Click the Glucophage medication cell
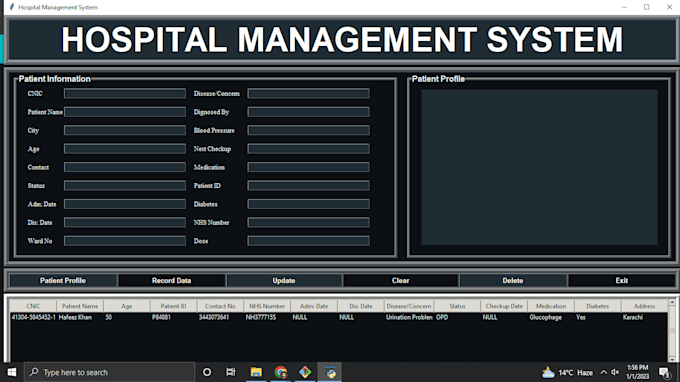 pos(546,317)
